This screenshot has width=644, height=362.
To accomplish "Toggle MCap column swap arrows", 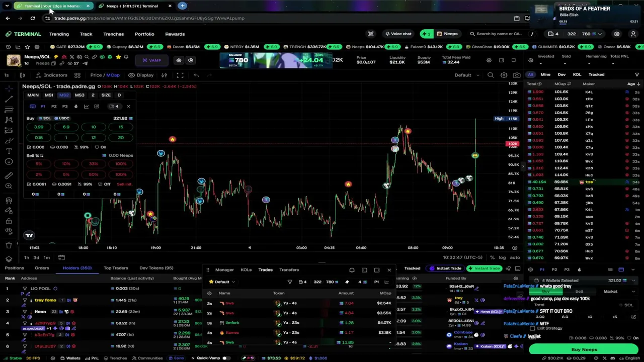I will click(x=569, y=84).
